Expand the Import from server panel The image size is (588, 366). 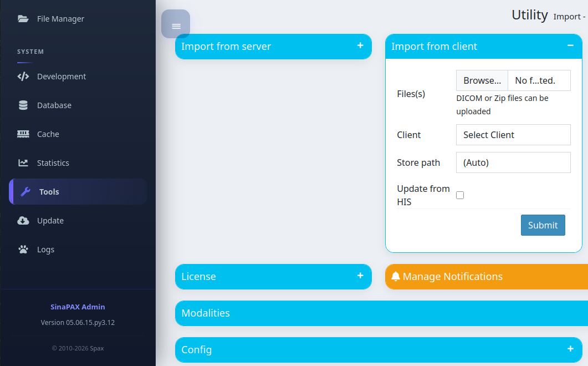360,45
